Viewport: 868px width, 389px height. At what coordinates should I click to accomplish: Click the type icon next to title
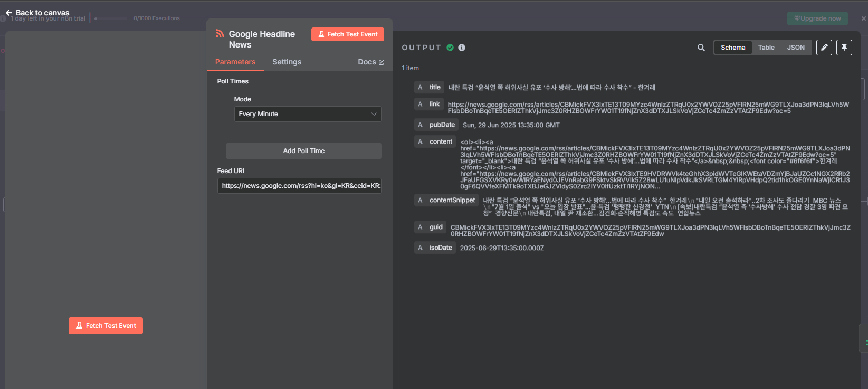point(420,88)
